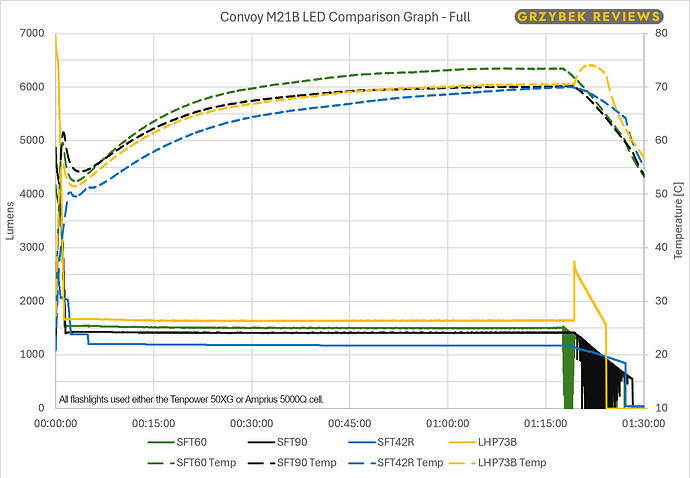
Task: Click the 50 temperature axis label
Action: pyautogui.click(x=661, y=194)
